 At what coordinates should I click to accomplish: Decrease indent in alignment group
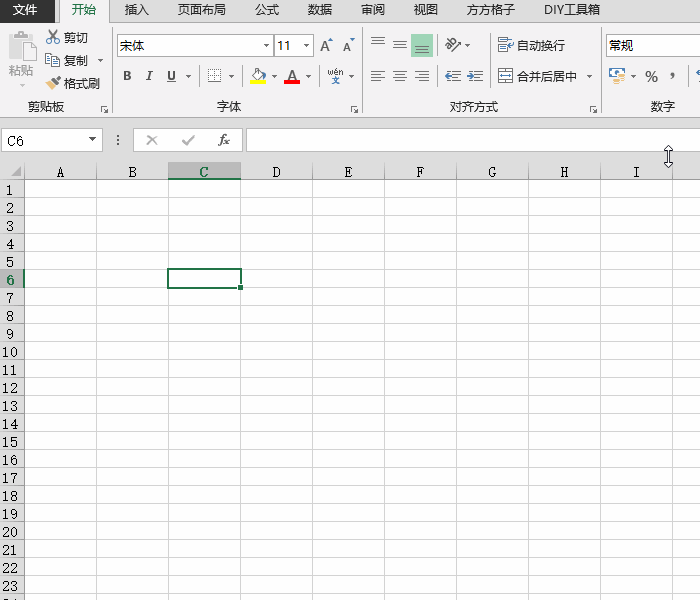pos(453,76)
